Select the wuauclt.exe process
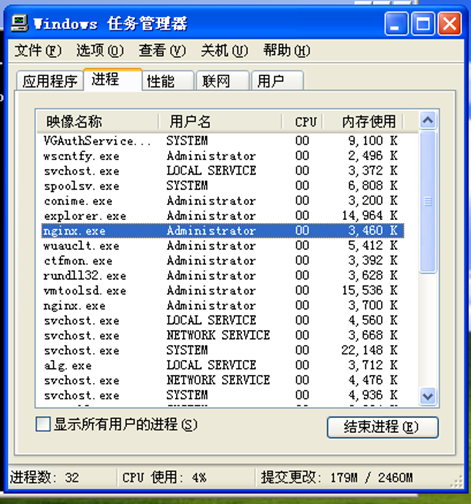Image resolution: width=471 pixels, height=504 pixels. pyautogui.click(x=223, y=246)
